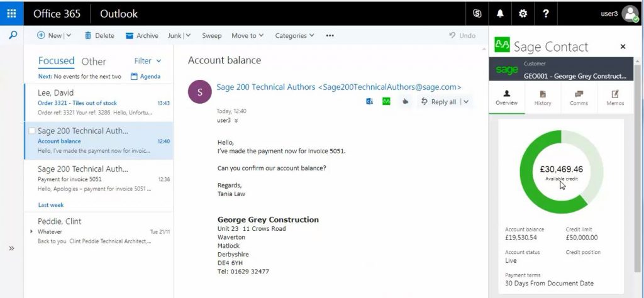Click Undo in the toolbar
This screenshot has height=298, width=644.
[462, 36]
